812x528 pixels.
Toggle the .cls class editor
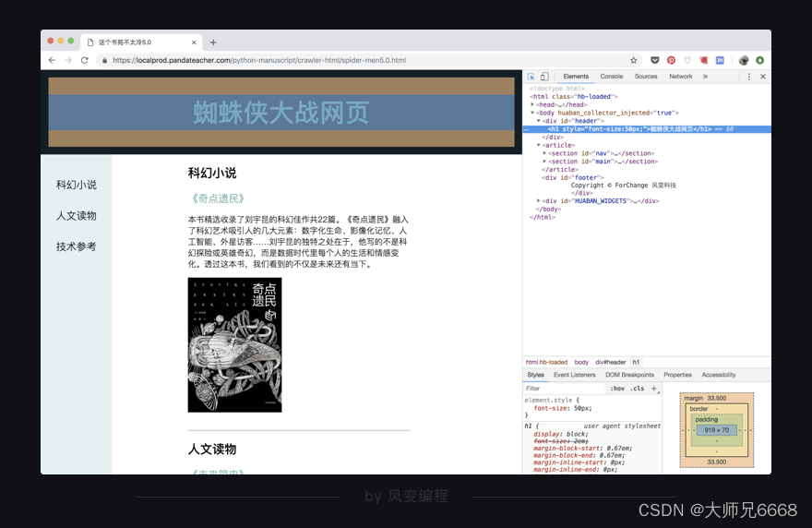coord(637,388)
